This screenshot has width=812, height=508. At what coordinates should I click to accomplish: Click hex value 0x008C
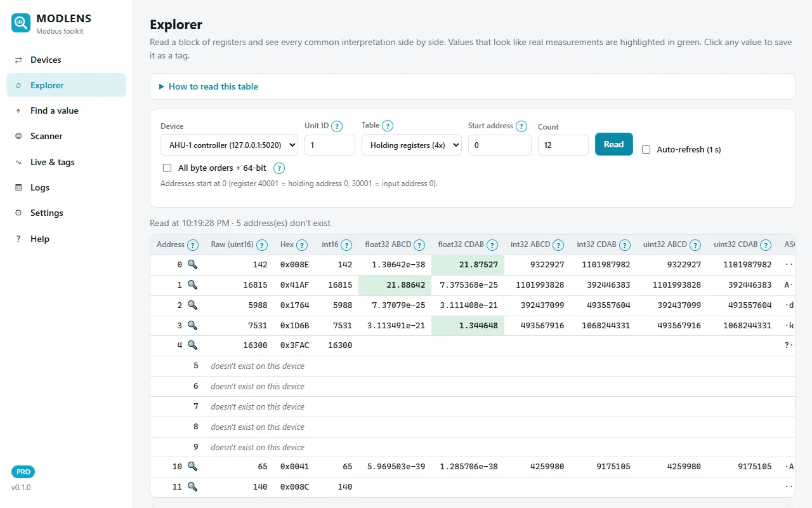click(296, 487)
